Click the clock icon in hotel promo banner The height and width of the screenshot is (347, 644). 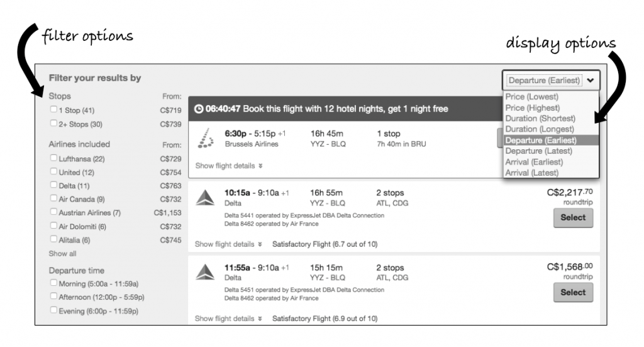pos(199,109)
